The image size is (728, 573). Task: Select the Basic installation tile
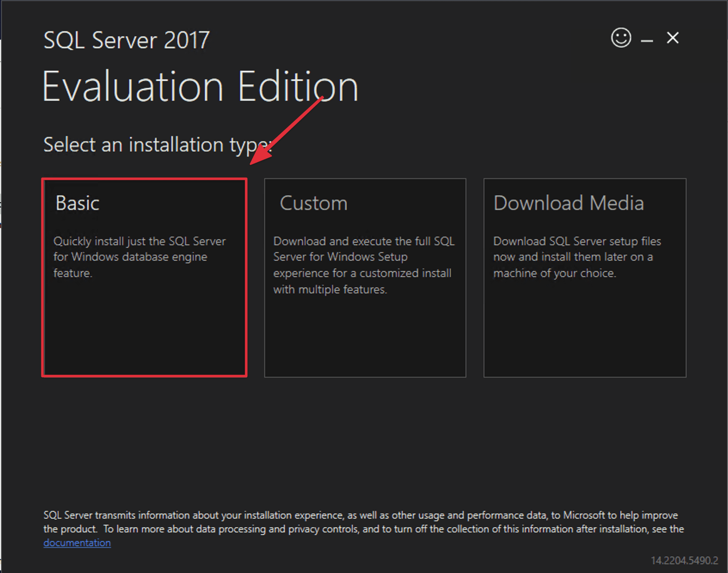(x=144, y=277)
